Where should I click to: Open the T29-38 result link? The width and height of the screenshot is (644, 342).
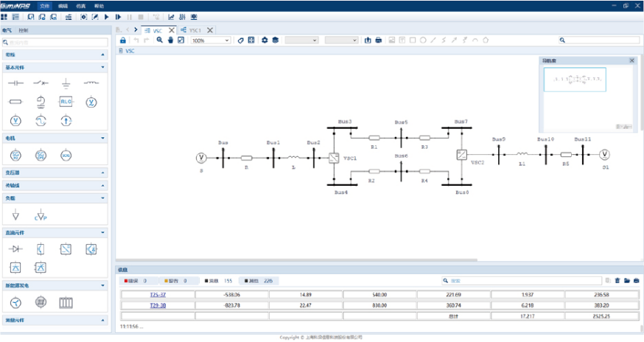pos(158,305)
